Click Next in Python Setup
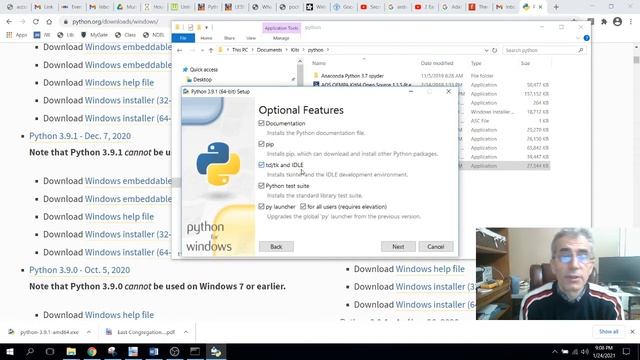This screenshot has height=360, width=640. point(398,247)
